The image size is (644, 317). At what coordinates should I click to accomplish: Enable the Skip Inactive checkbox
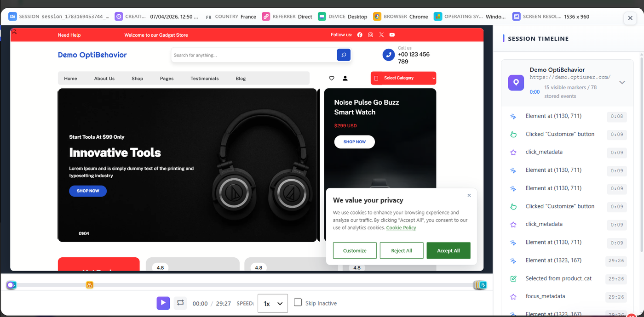298,302
